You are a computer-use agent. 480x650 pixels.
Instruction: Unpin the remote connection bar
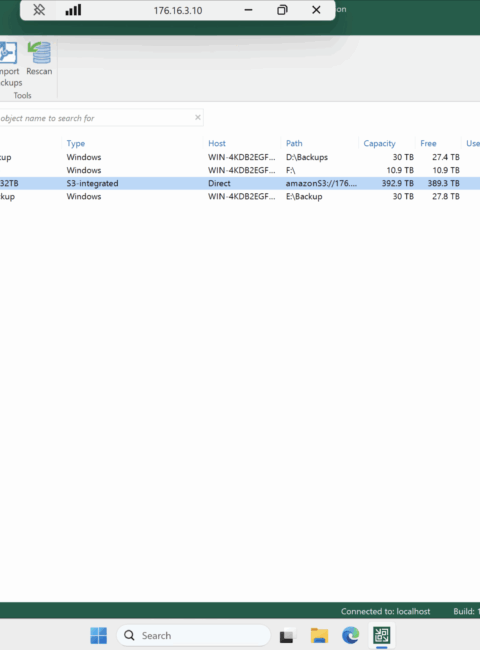(x=39, y=10)
